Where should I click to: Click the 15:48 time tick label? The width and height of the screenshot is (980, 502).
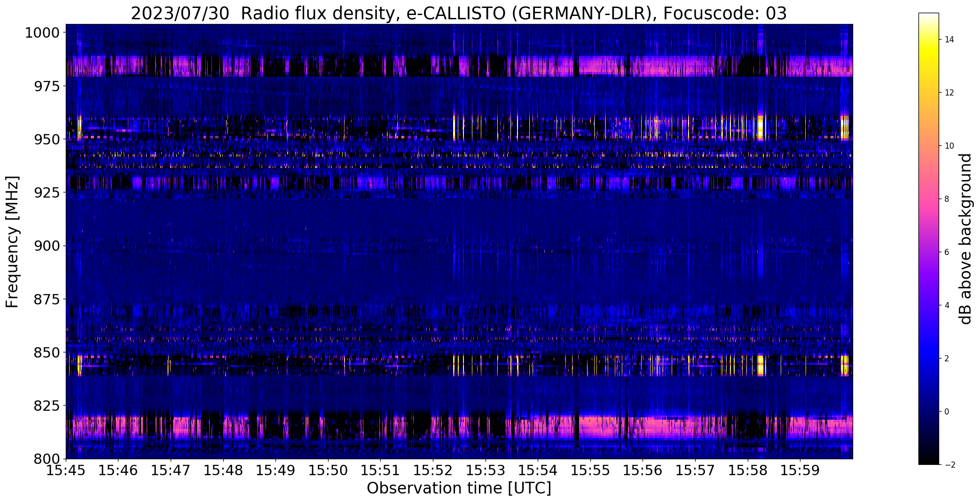click(223, 470)
